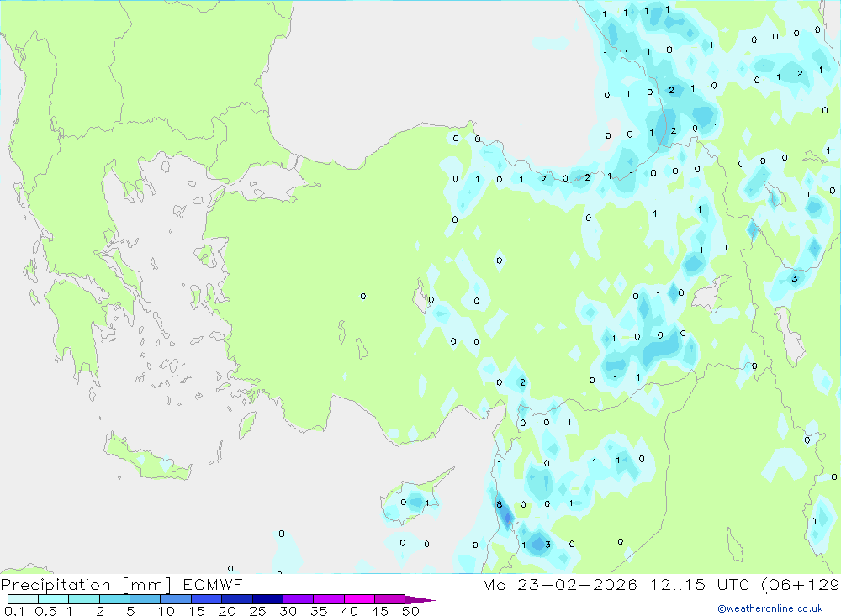Click the 'ECMWF' model label
This screenshot has height=616, width=841.
tap(213, 584)
